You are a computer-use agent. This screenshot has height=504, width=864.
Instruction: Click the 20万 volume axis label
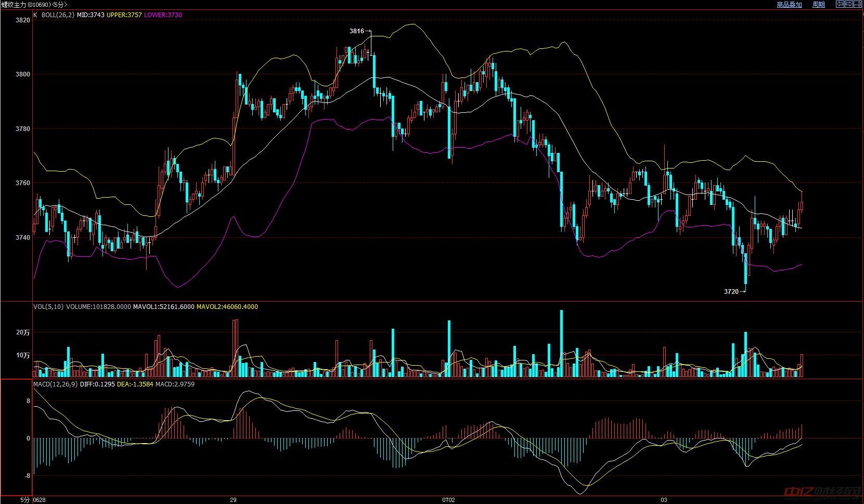[23, 332]
